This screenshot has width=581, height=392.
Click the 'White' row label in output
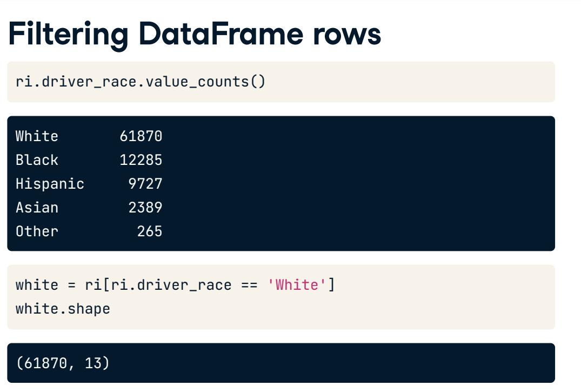[37, 136]
